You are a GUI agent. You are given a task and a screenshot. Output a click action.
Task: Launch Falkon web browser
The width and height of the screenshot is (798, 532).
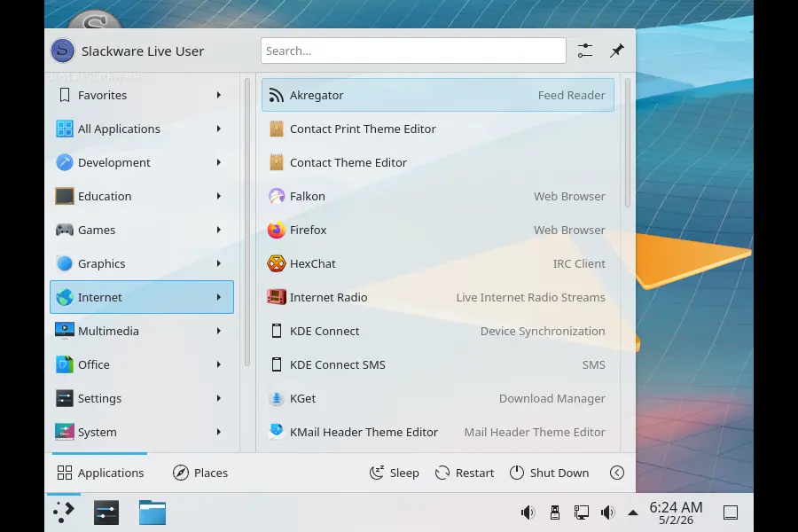438,196
